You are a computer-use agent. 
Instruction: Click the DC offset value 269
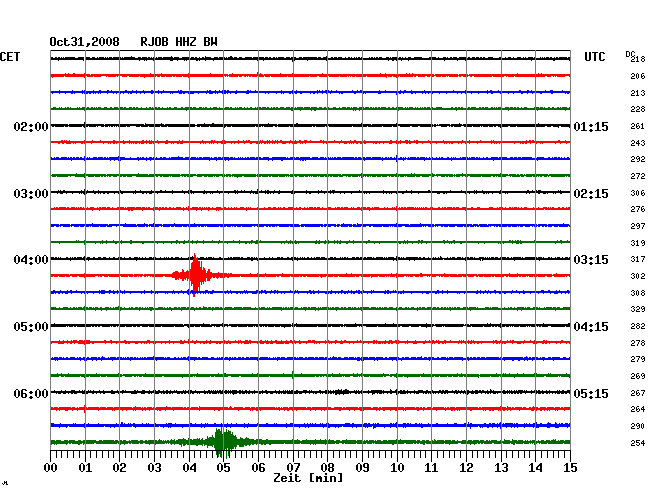(x=638, y=376)
